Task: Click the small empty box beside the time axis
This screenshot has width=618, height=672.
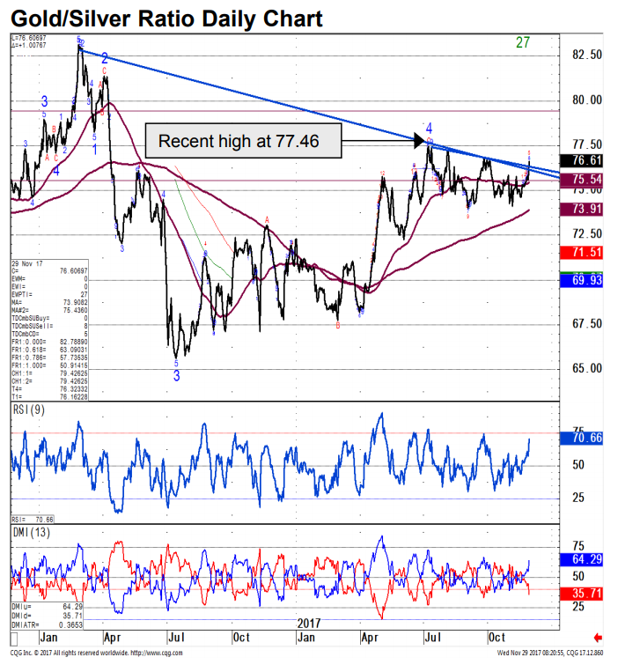Action: [14, 639]
